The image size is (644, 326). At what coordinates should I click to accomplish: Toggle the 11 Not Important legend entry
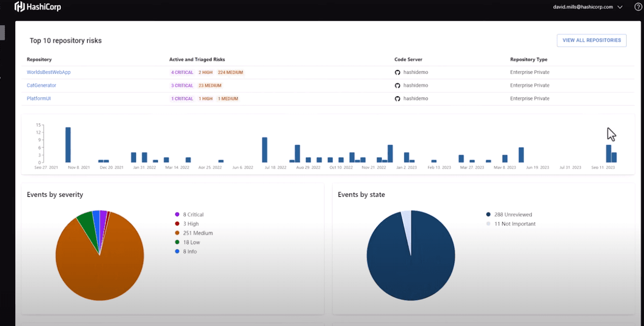coord(514,224)
